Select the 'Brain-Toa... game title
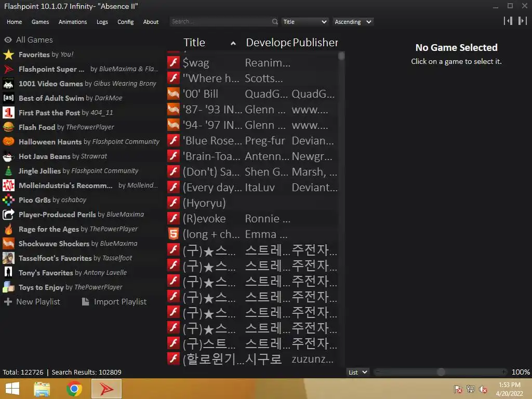This screenshot has height=399, width=532. pyautogui.click(x=211, y=156)
